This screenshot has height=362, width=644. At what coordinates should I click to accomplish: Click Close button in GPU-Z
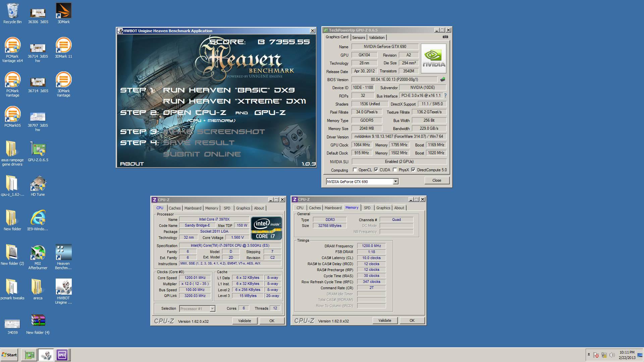click(437, 180)
